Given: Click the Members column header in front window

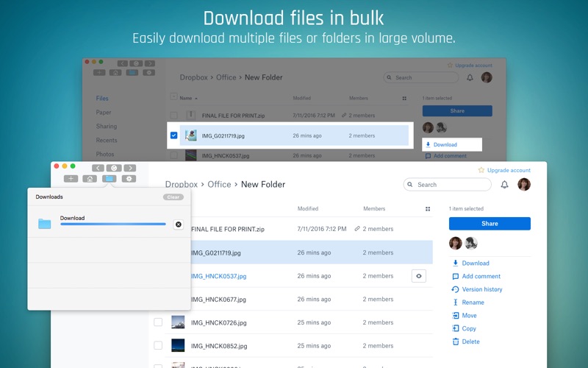Looking at the screenshot, I should tap(374, 208).
